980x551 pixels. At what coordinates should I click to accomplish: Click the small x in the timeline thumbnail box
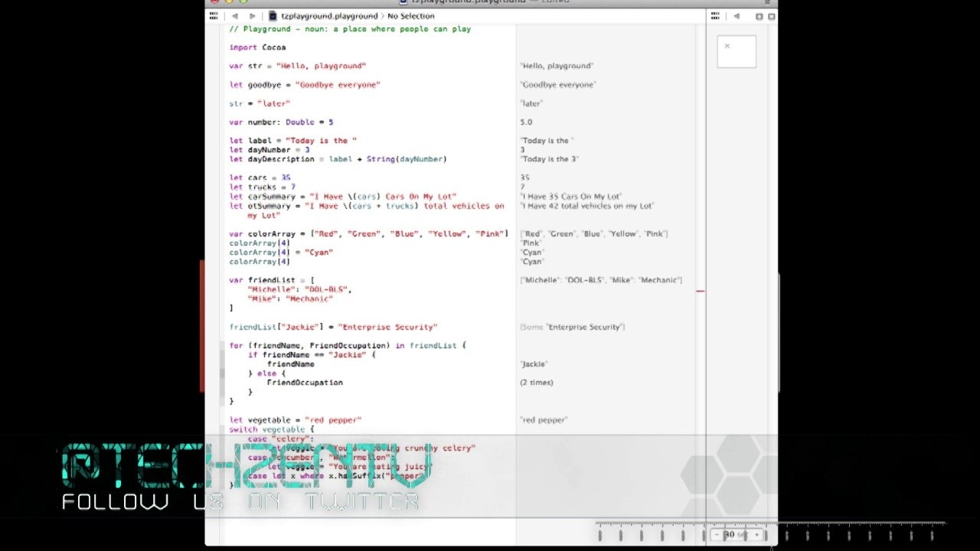(x=727, y=46)
